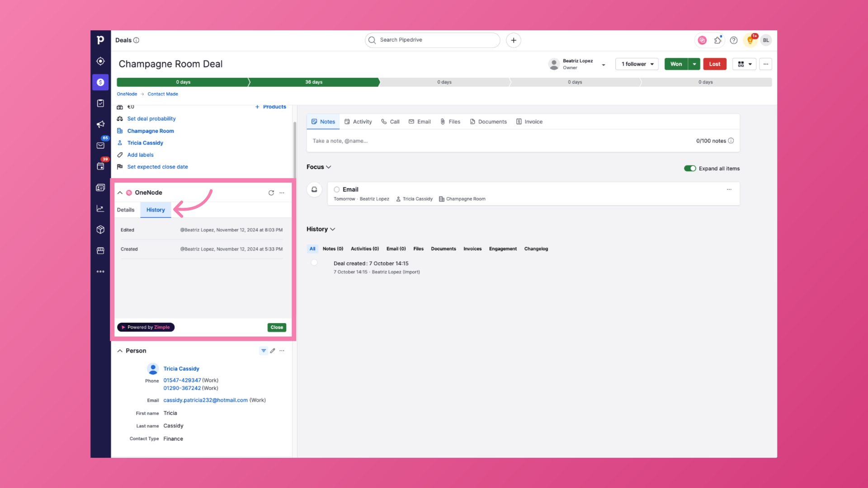Add Products to the deal

[270, 107]
